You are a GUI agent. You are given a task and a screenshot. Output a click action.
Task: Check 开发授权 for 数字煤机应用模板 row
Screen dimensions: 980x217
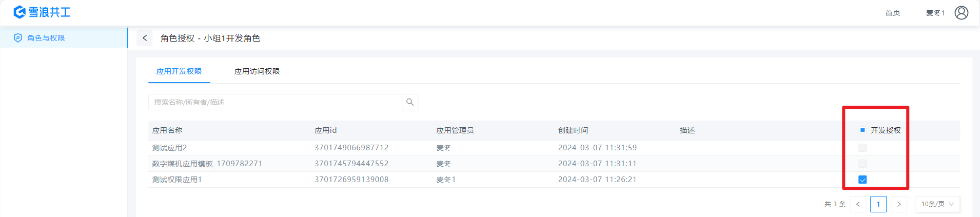tap(863, 164)
